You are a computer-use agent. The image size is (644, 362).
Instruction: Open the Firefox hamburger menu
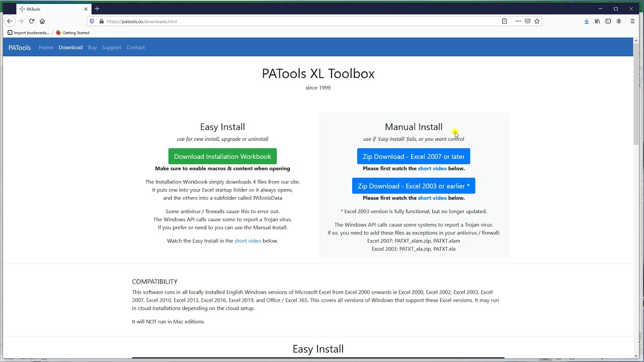pos(632,21)
